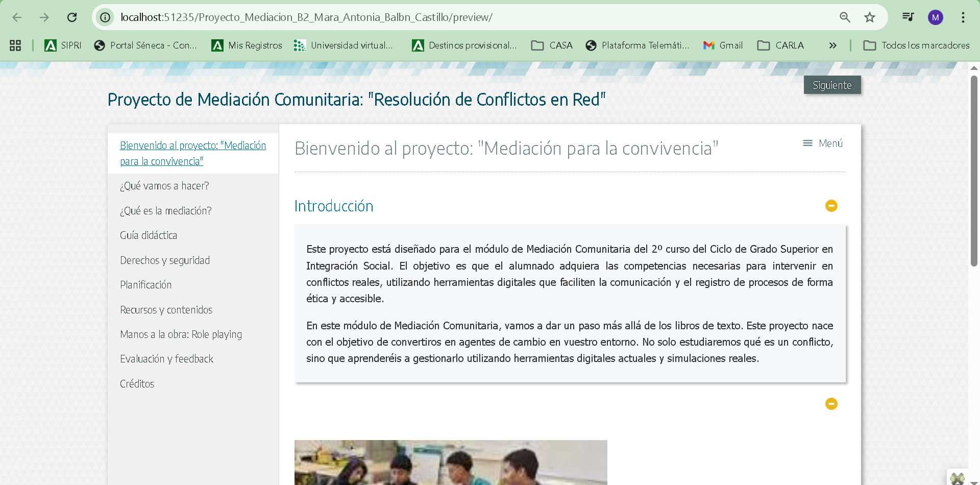Click the Siguiente button
Screen dimensions: 980x485
tap(832, 85)
